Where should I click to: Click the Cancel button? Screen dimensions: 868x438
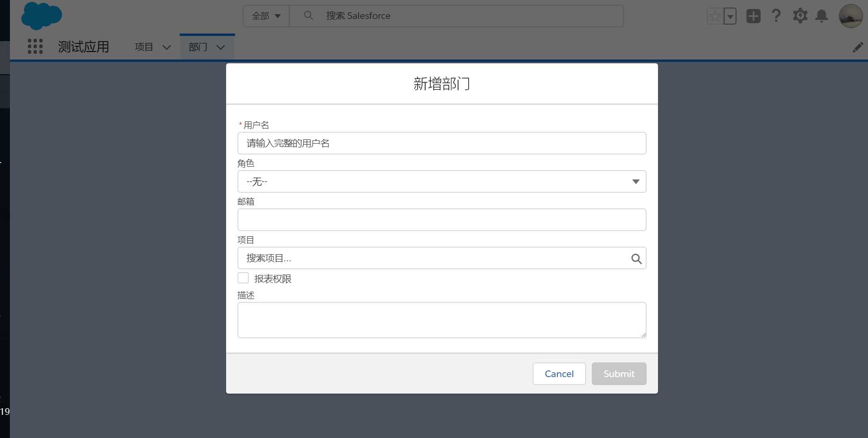(x=559, y=374)
